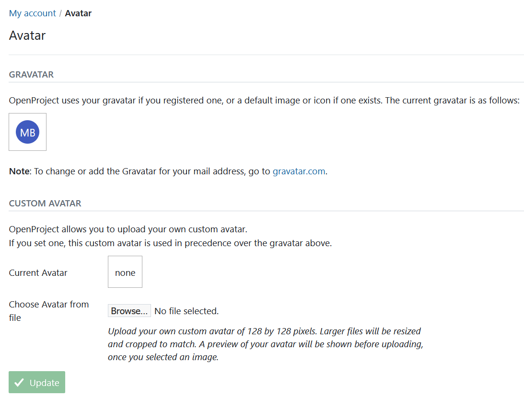Click the 'none' current avatar box
524x420 pixels.
[125, 272]
